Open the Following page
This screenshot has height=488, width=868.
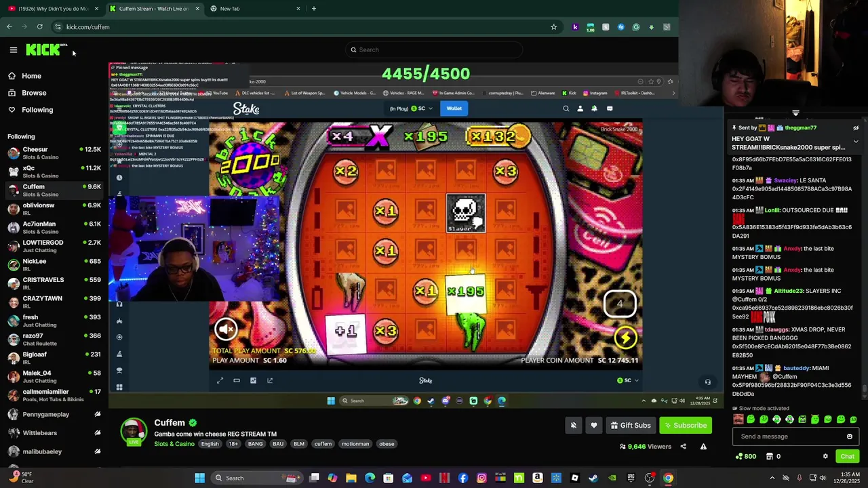tap(37, 110)
